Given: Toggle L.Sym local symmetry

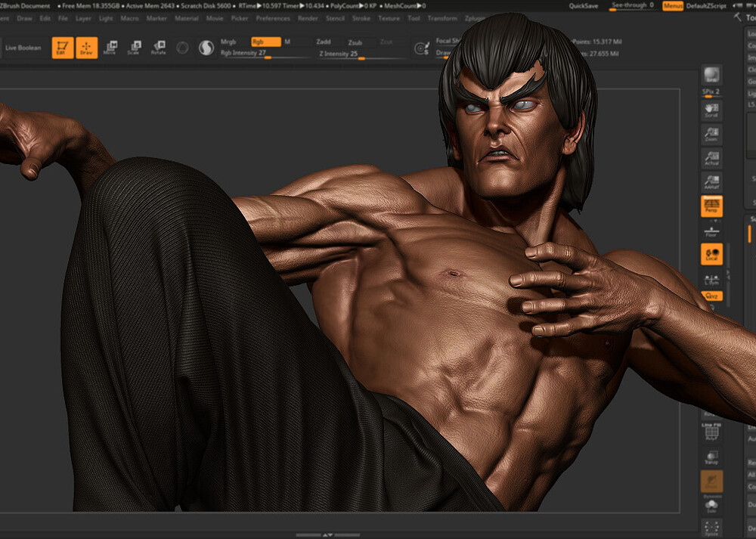Looking at the screenshot, I should (711, 280).
